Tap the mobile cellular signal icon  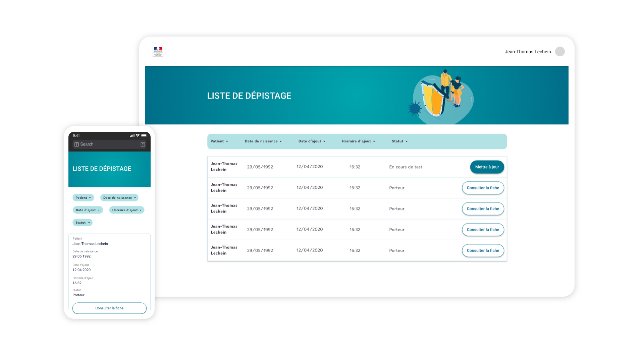click(132, 135)
